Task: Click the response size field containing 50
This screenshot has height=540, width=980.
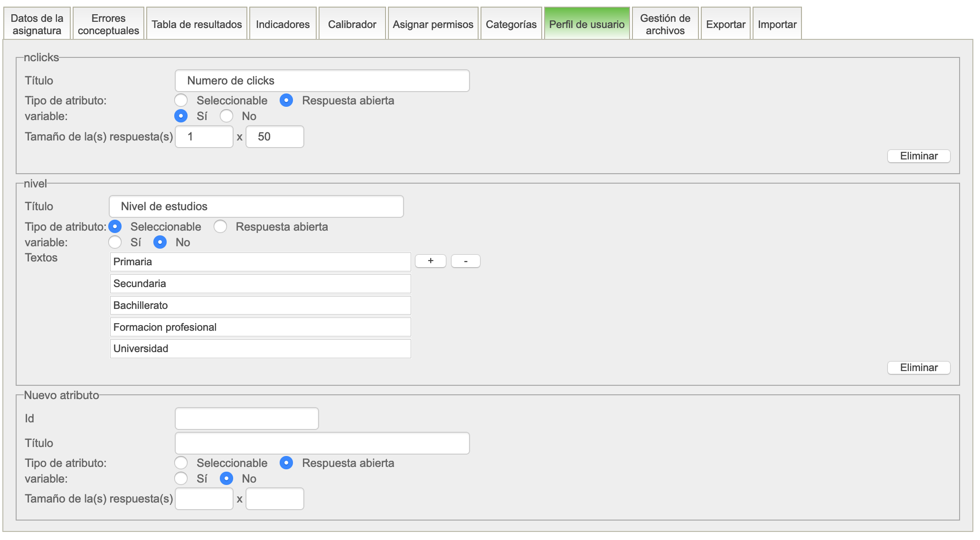Action: [274, 137]
